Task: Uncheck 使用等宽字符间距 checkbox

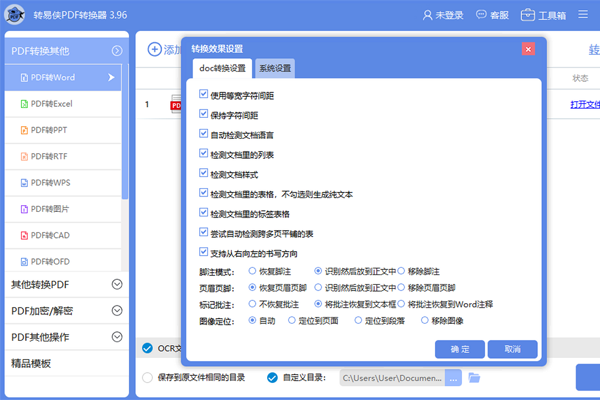Action: click(x=204, y=94)
